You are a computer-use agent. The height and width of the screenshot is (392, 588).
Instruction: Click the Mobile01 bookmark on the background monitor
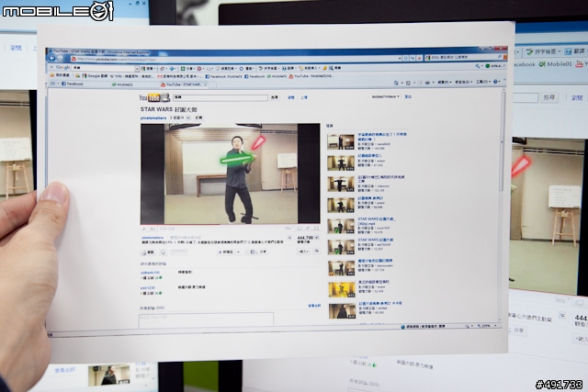555,64
